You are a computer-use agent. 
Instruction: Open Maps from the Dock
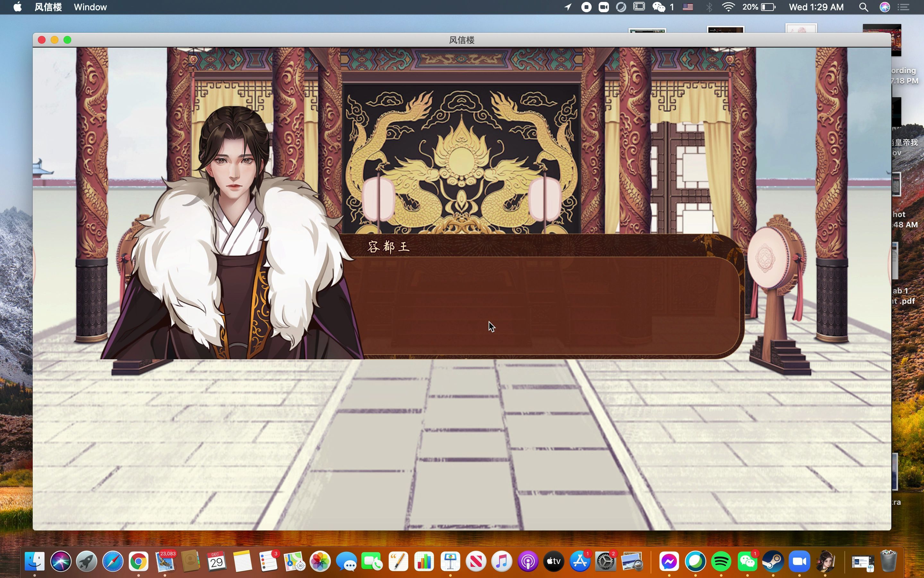point(295,561)
